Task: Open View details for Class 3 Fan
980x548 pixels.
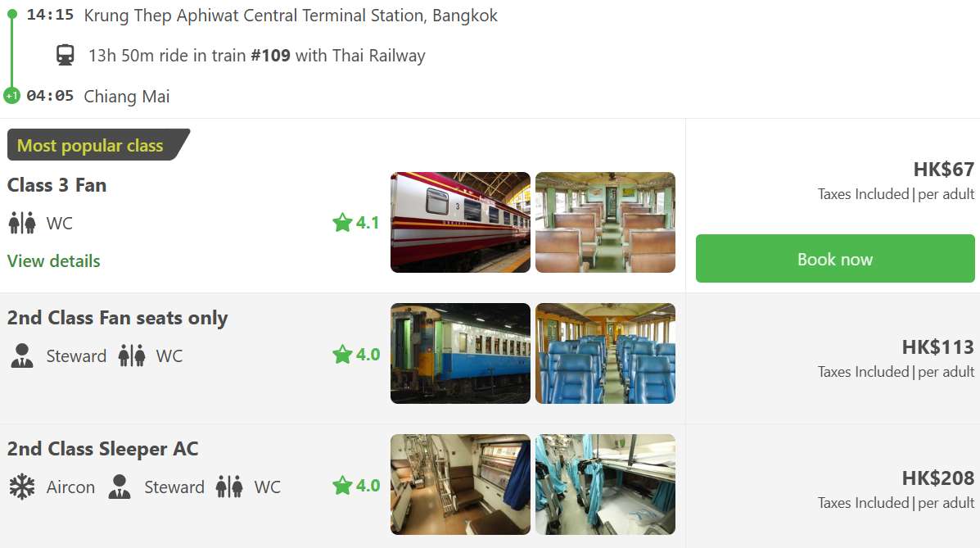Action: (x=54, y=261)
